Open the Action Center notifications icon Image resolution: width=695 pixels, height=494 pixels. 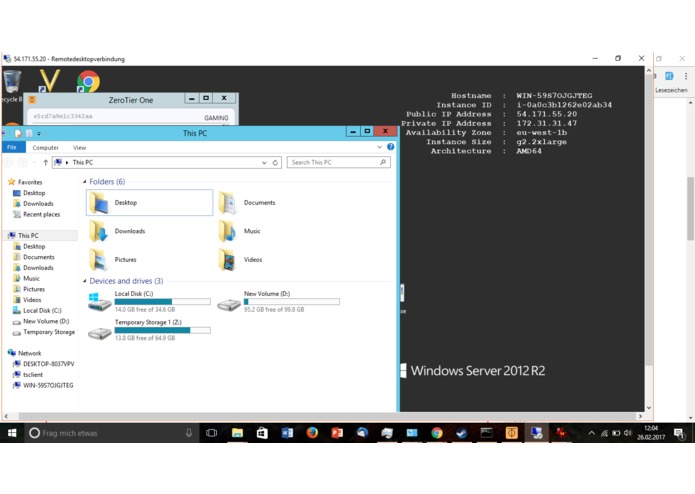point(678,433)
